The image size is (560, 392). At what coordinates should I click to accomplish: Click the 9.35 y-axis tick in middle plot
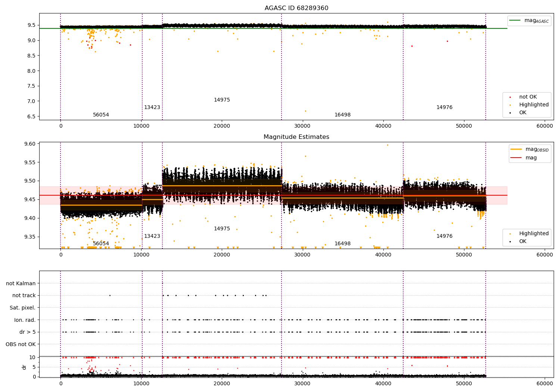30,237
